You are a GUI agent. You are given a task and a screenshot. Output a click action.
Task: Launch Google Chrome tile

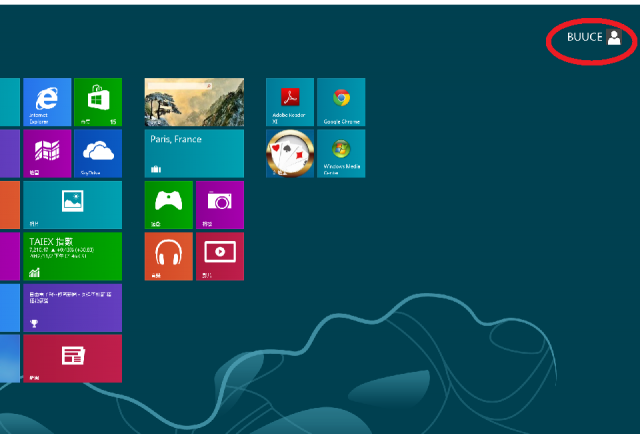click(341, 102)
